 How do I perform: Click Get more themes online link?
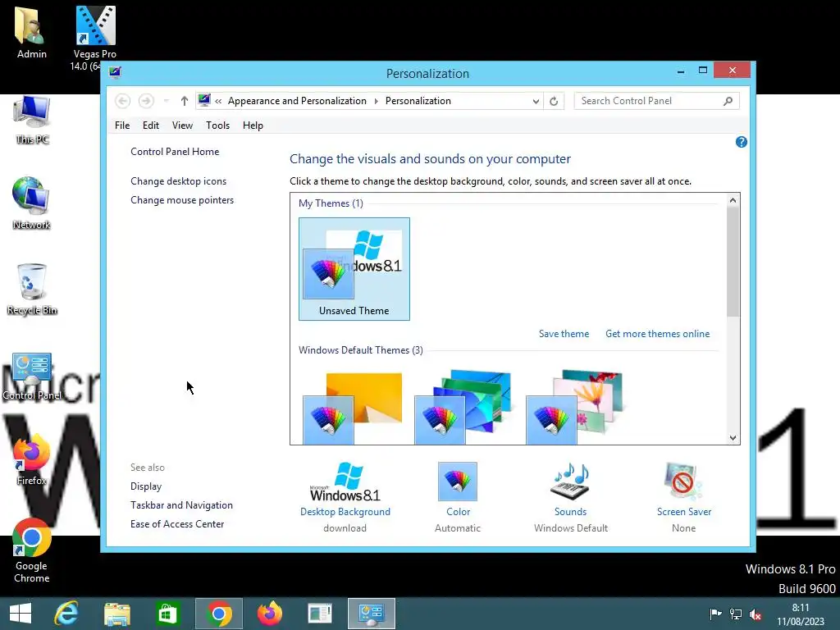(x=657, y=334)
